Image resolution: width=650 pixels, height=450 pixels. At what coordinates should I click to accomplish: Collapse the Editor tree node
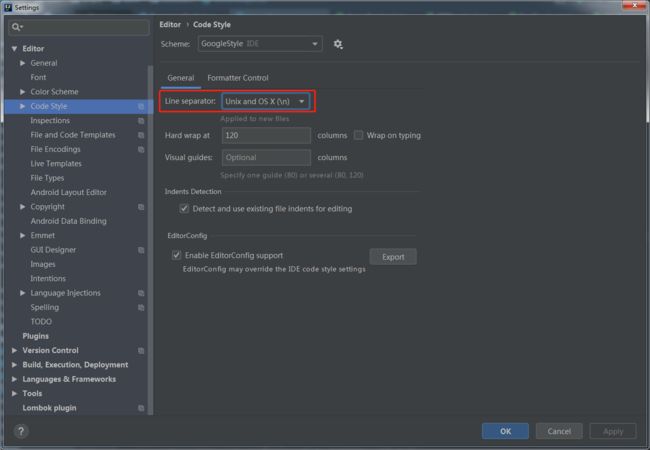coord(15,49)
